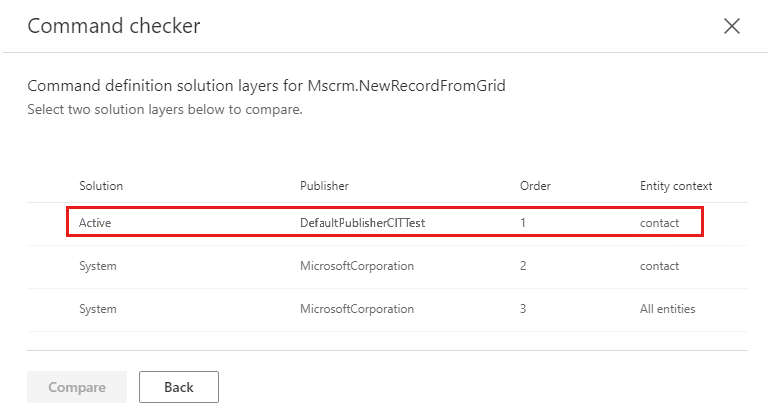Close the Command checker dialog
Screen dimensions: 768x409
pos(732,27)
